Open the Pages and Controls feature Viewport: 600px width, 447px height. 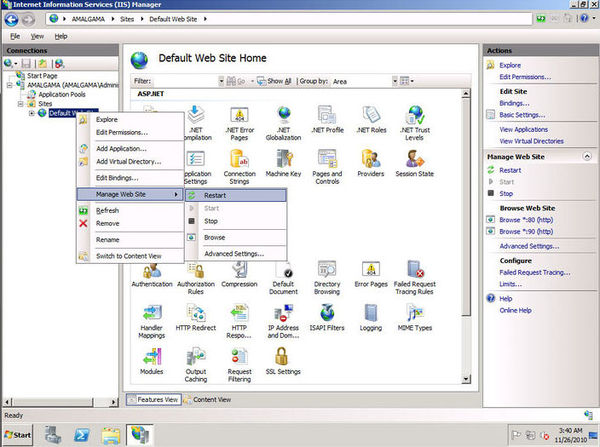click(328, 167)
